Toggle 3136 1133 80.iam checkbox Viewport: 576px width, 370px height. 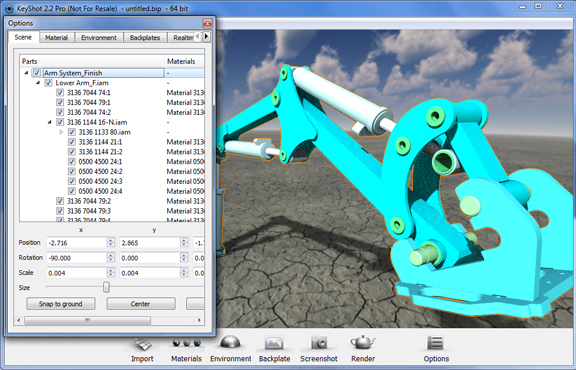[72, 132]
